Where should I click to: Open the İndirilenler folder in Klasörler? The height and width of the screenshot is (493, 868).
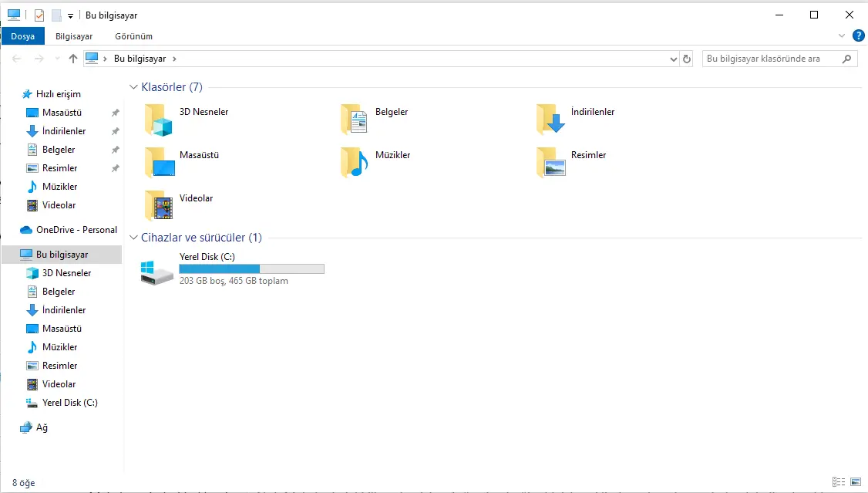550,120
